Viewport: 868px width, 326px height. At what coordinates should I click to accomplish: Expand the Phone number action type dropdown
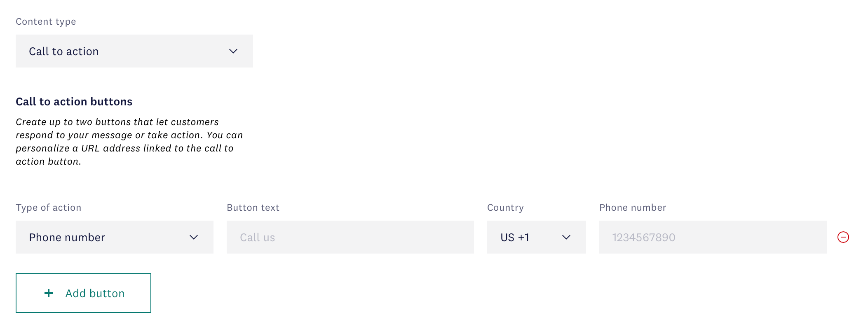(x=114, y=237)
